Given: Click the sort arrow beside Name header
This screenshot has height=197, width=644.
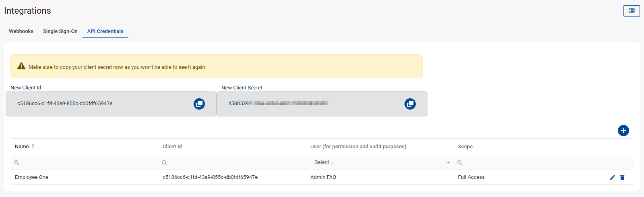Looking at the screenshot, I should [x=33, y=147].
